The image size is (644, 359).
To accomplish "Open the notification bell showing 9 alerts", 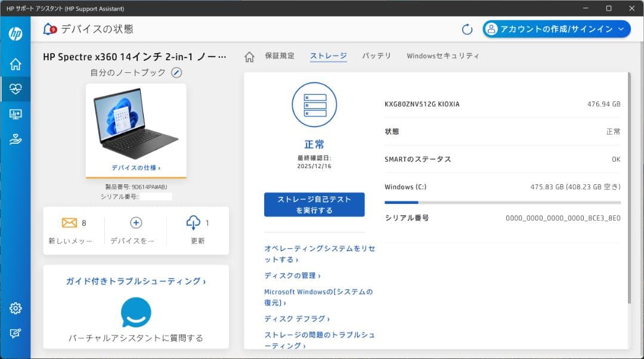I will (x=49, y=28).
